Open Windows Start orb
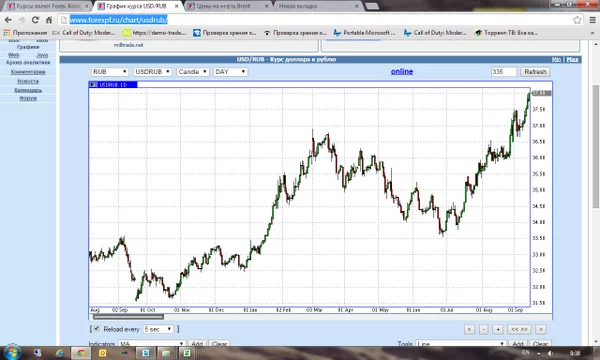Viewport: 600px width, 360px height. tap(12, 352)
